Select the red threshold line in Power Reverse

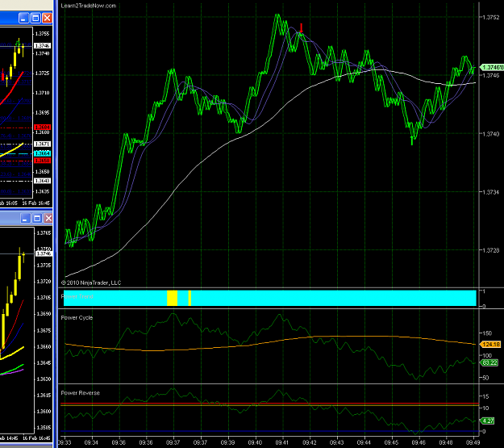click(x=269, y=403)
